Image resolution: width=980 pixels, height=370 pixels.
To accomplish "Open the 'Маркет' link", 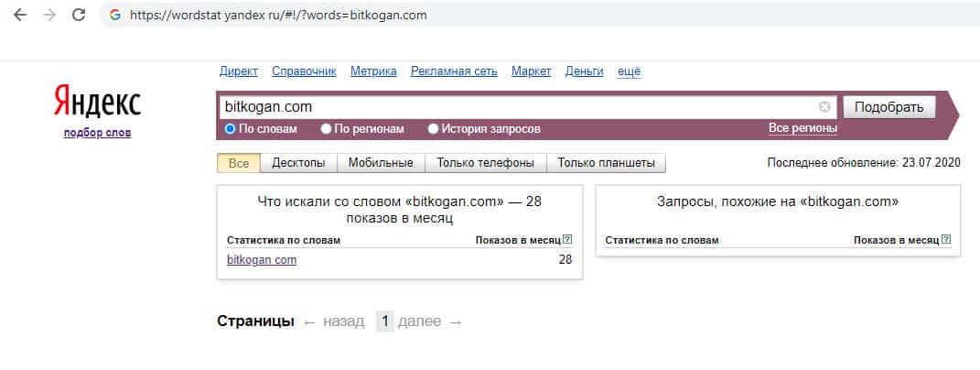I will click(532, 71).
